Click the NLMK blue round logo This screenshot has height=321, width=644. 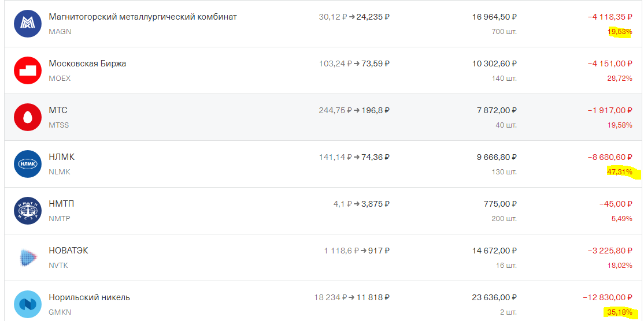click(28, 164)
